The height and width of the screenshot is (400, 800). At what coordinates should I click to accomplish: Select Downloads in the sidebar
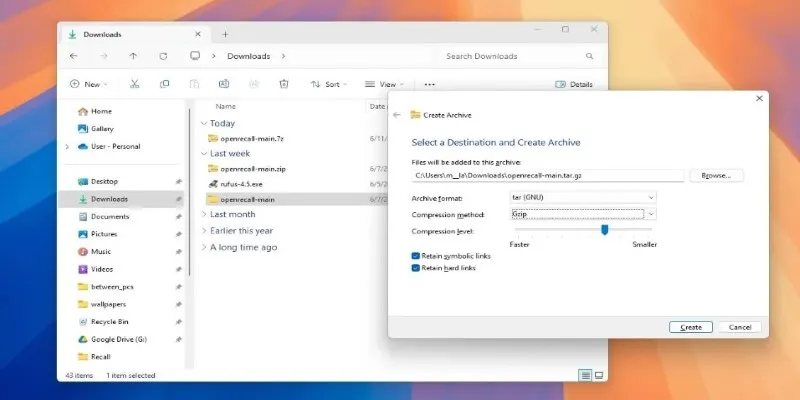point(121,199)
